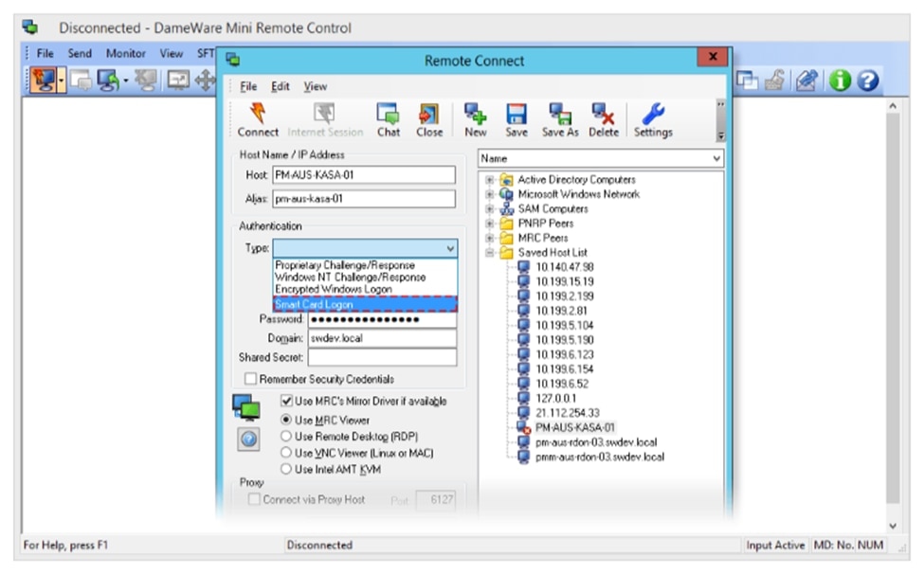Click the grayed overlapping windows icon in main toolbar

pyautogui.click(x=81, y=81)
